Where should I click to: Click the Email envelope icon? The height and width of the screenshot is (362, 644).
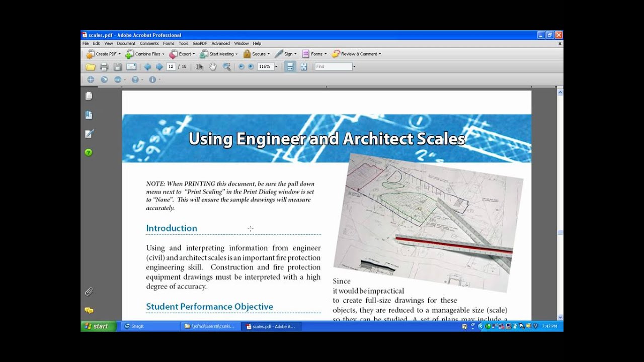(x=131, y=67)
